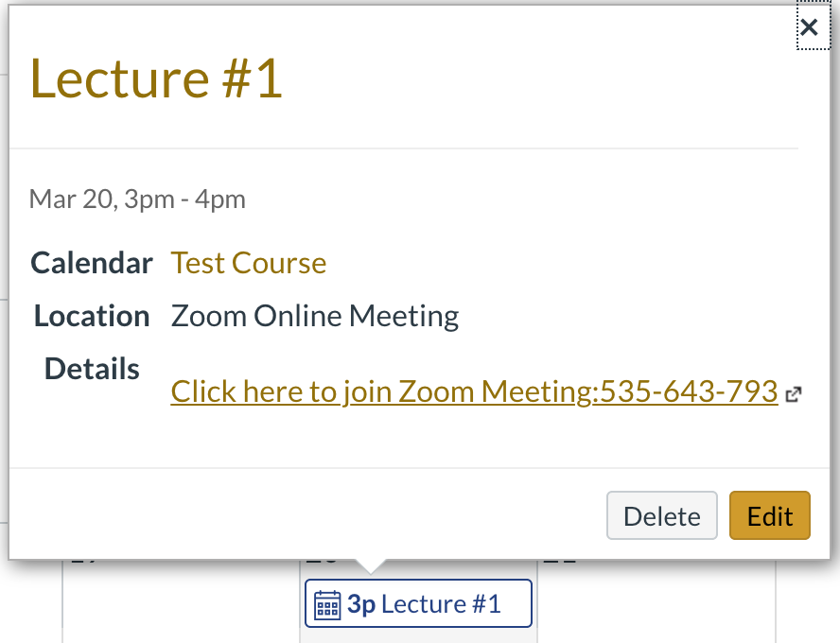This screenshot has width=840, height=643.
Task: Close the Lecture #1 event popover
Action: click(809, 26)
